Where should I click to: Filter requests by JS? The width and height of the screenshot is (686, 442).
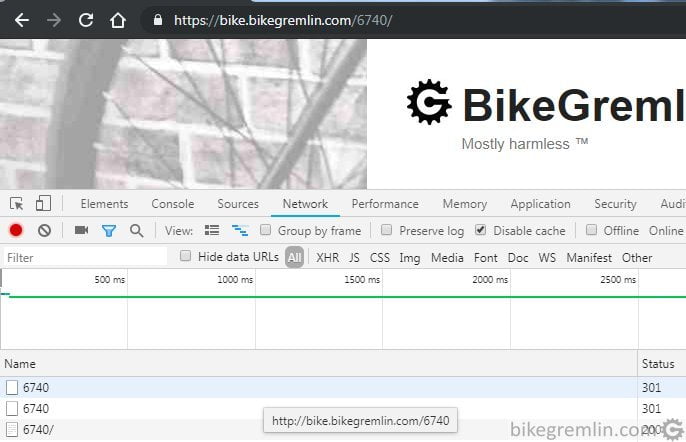[354, 257]
